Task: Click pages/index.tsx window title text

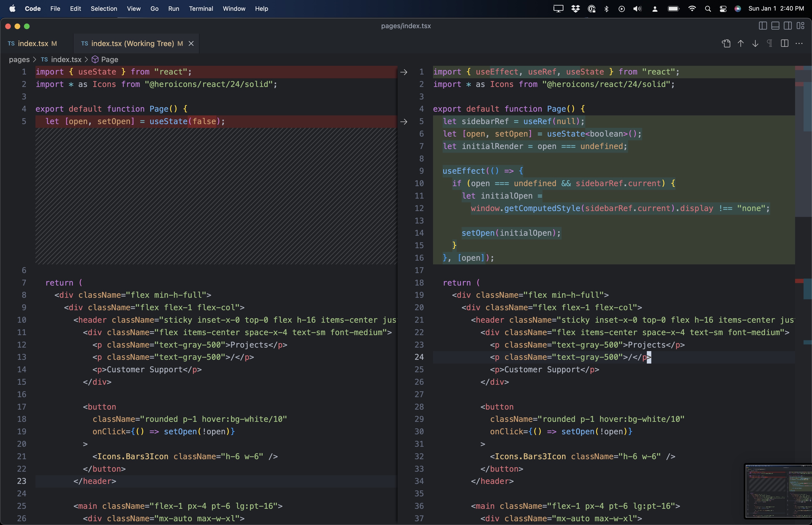Action: [406, 26]
